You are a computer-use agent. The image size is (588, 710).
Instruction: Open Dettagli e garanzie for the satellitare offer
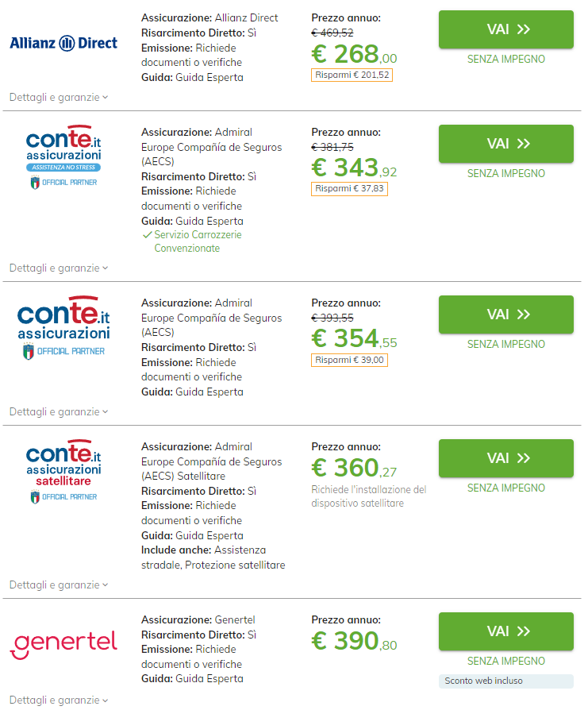click(x=59, y=585)
